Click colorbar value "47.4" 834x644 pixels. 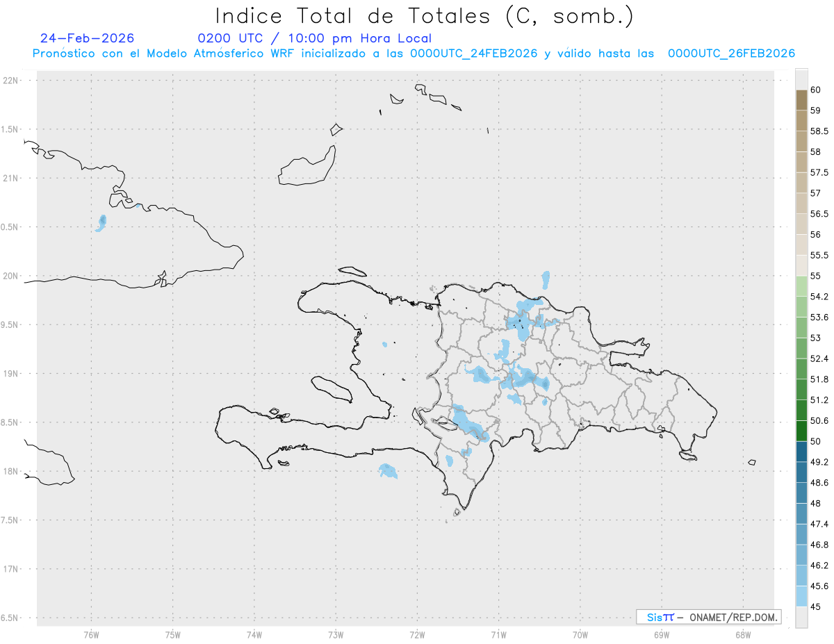(819, 524)
